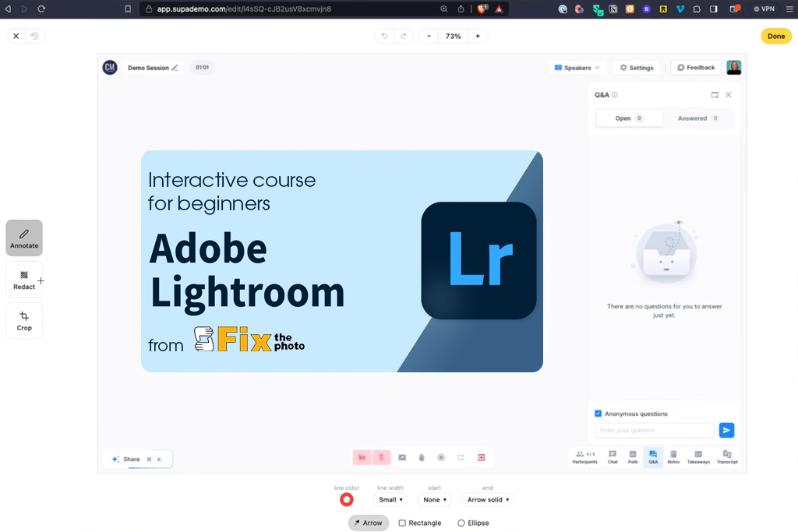Screen dimensions: 798x532
Task: Click the pencil icon beside Demo Session
Action: point(175,68)
